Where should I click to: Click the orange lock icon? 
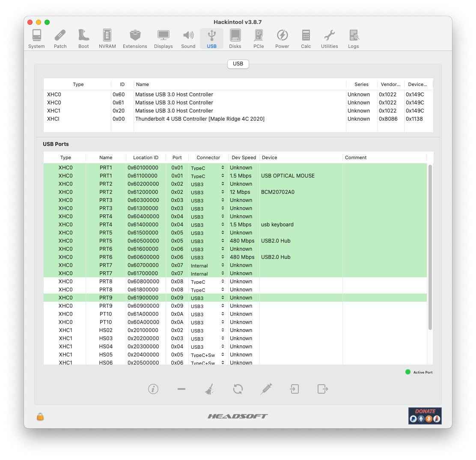point(40,416)
